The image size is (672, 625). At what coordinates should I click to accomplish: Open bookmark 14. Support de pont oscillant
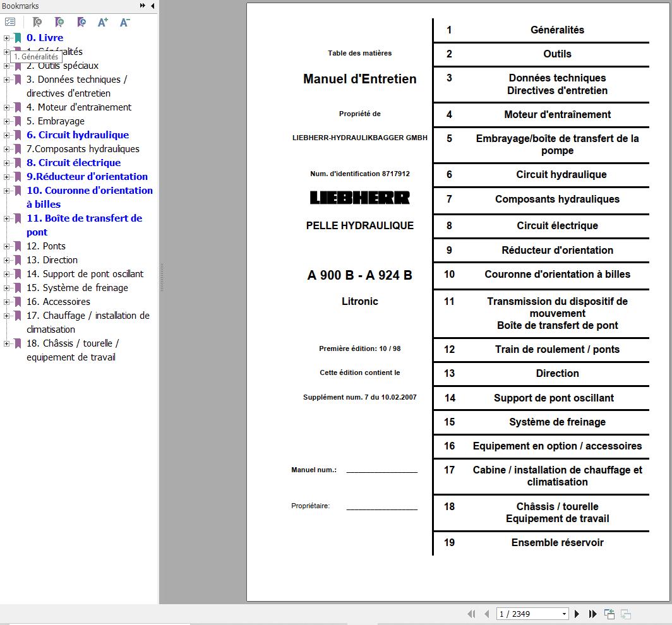click(85, 274)
